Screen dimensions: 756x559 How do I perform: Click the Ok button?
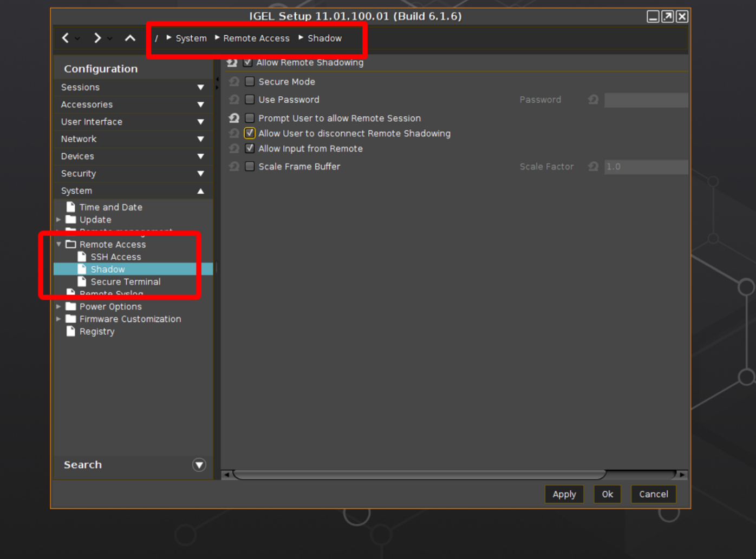point(607,494)
